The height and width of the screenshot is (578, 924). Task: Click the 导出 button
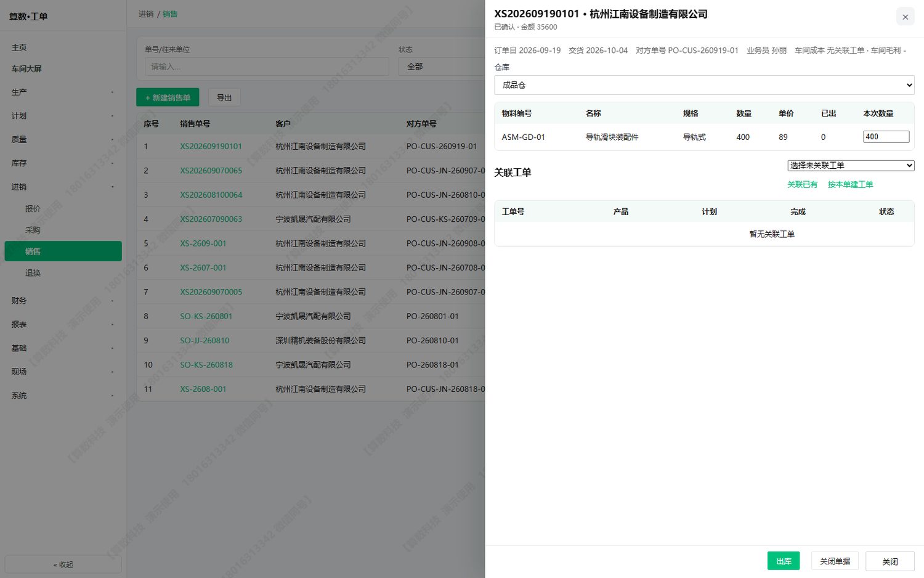pyautogui.click(x=224, y=97)
